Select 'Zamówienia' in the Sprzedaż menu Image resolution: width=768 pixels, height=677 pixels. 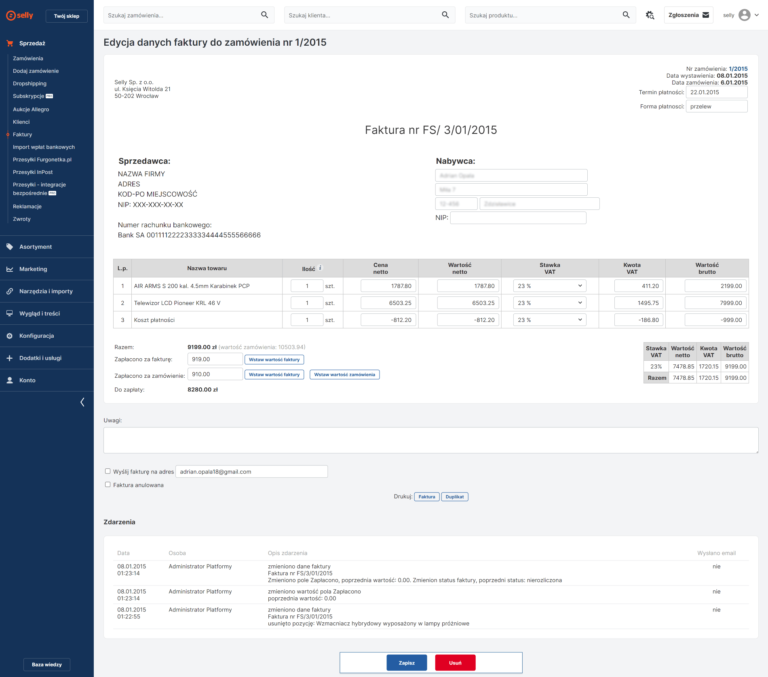point(29,59)
